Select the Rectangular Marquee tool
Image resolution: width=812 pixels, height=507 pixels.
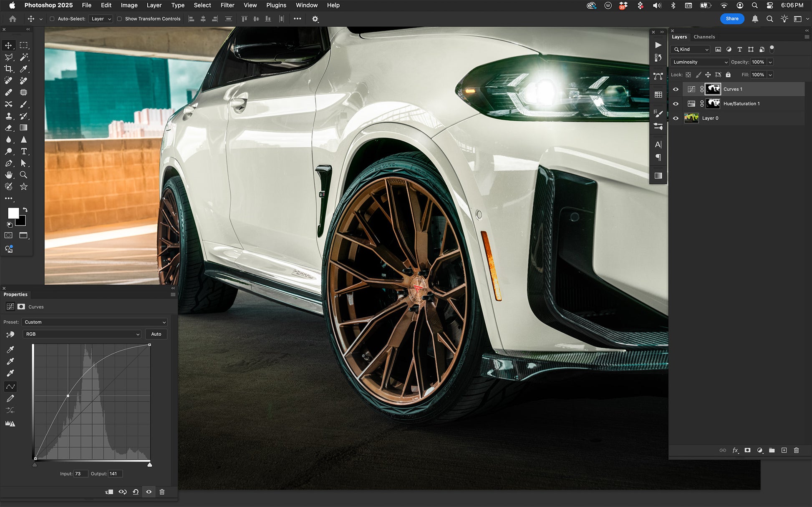(x=24, y=45)
